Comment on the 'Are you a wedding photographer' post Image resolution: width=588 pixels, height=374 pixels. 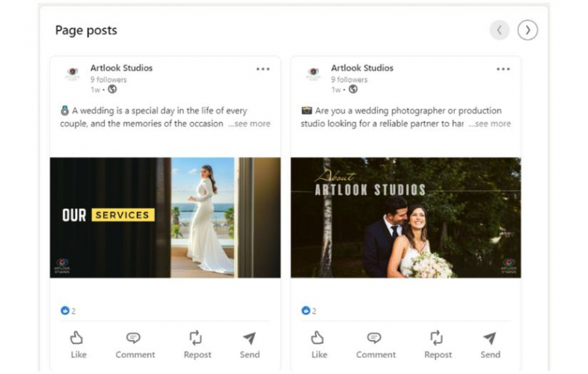pyautogui.click(x=376, y=345)
